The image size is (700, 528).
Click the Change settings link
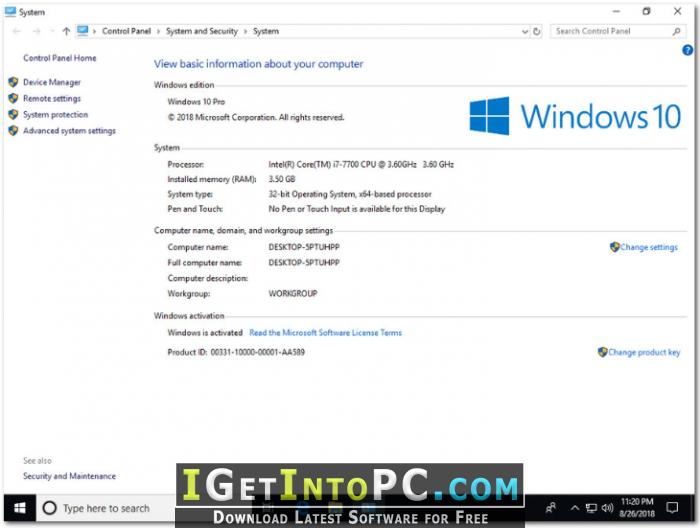pyautogui.click(x=649, y=247)
